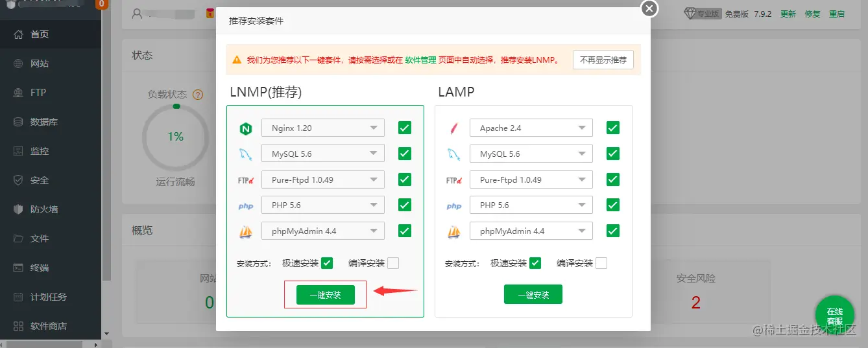Click the PHP logo in LNMP panel
868x348 pixels.
tap(245, 206)
